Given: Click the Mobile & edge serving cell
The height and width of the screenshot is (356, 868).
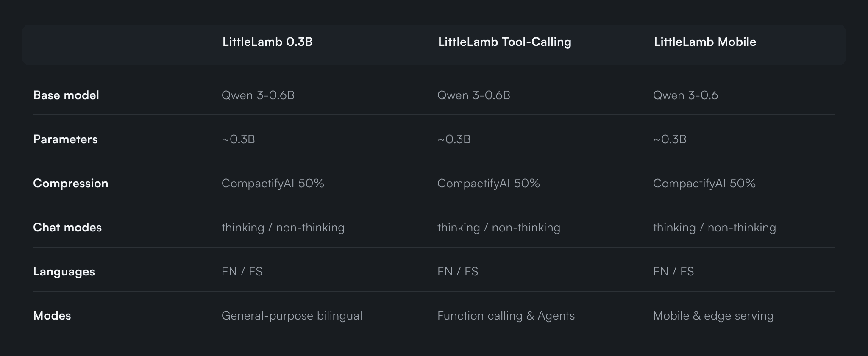Looking at the screenshot, I should pyautogui.click(x=713, y=316).
